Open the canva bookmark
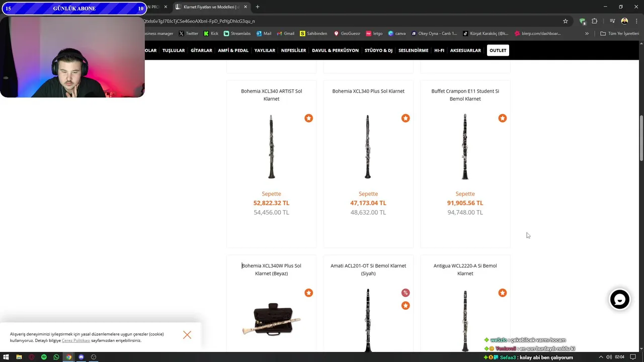Screen dimensions: 644x362 397,34
